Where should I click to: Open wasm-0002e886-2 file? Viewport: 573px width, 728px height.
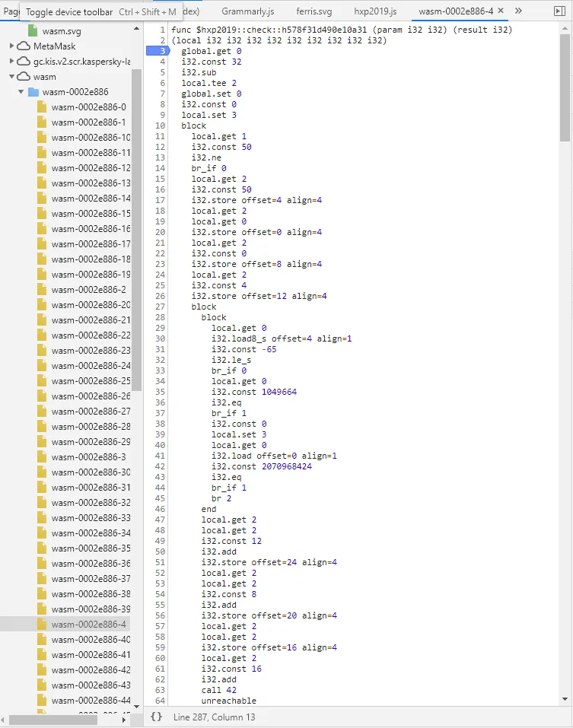(89, 289)
